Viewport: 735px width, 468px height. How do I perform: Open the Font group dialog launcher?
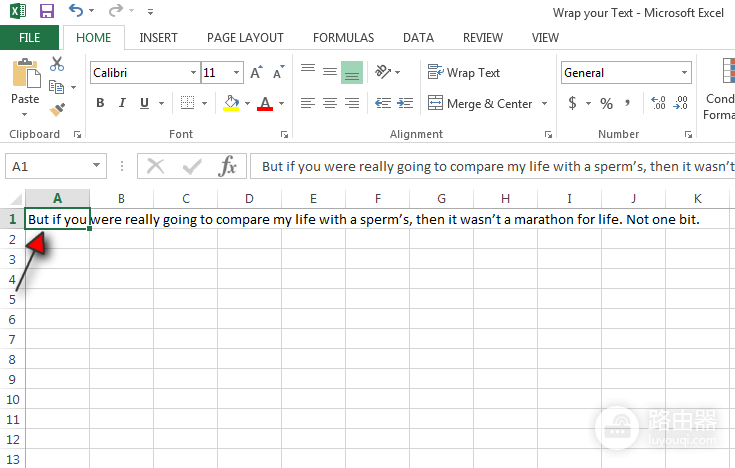point(284,135)
